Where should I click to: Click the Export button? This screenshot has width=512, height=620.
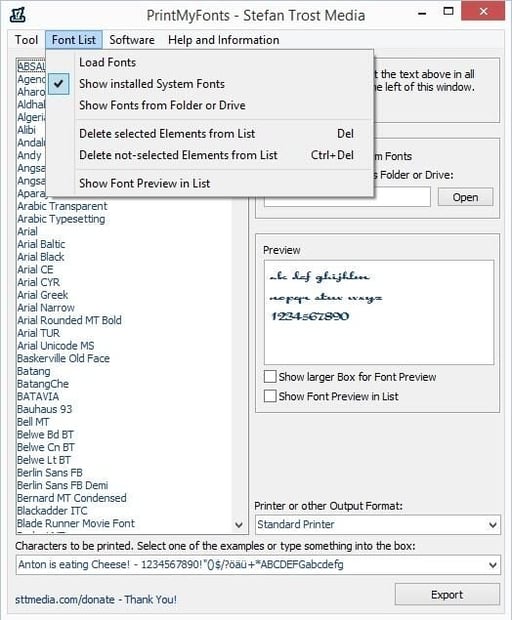(x=447, y=594)
